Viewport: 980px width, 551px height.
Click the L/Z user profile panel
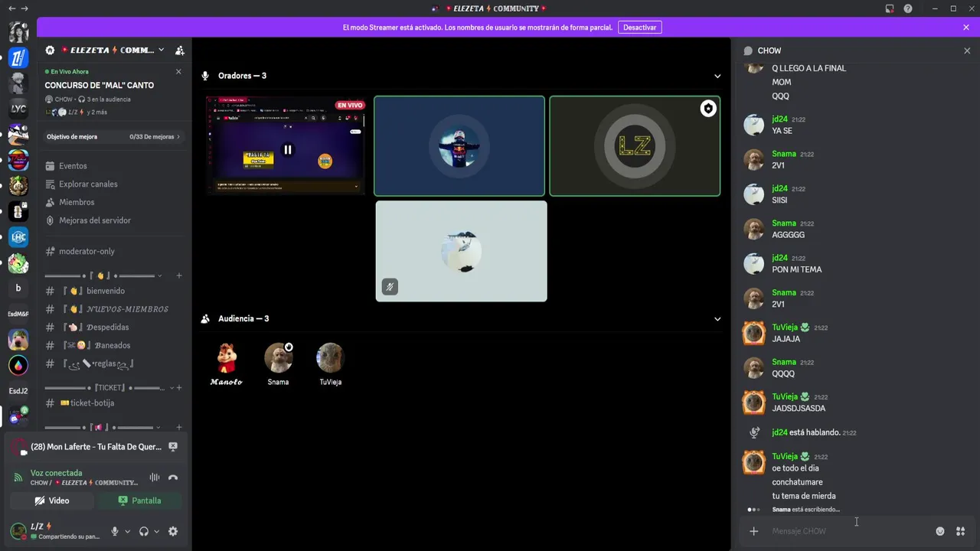tap(55, 531)
